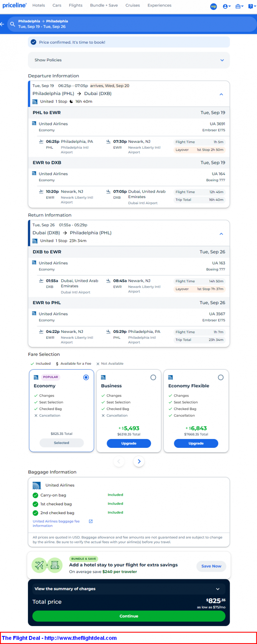Expand the Show Policies section
Screen dimensions: 257x644
click(129, 60)
